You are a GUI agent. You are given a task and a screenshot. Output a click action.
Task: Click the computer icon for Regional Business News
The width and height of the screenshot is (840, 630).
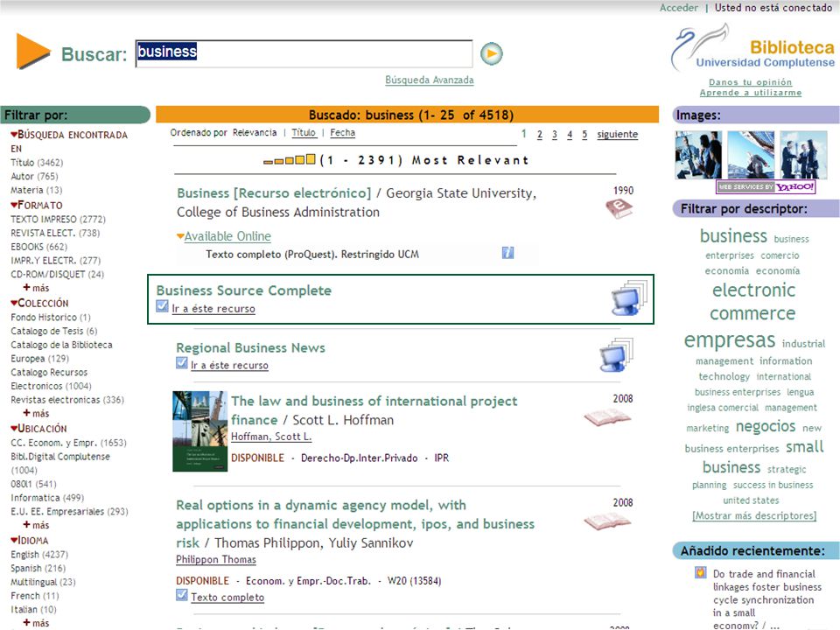click(616, 354)
